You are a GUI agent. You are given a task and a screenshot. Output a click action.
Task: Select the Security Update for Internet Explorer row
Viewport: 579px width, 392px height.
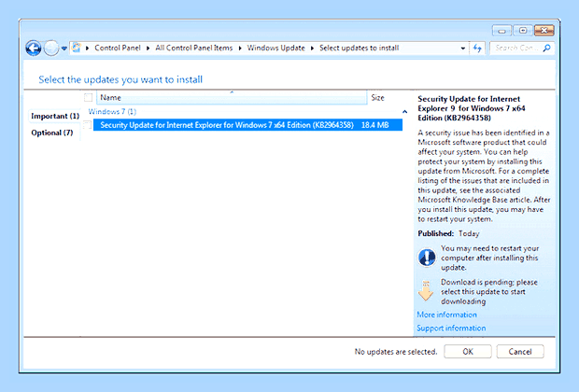click(x=247, y=125)
